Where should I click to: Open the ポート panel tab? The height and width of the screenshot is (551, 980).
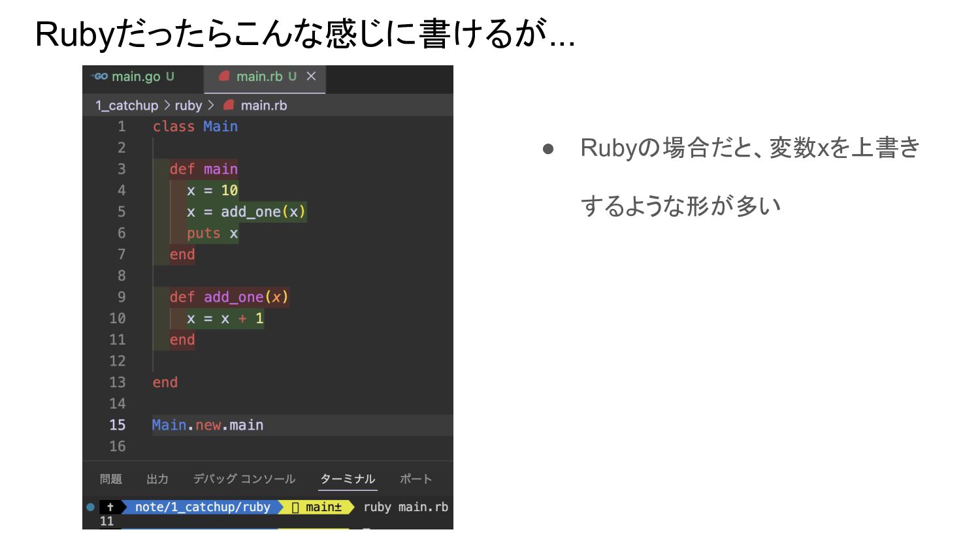416,479
